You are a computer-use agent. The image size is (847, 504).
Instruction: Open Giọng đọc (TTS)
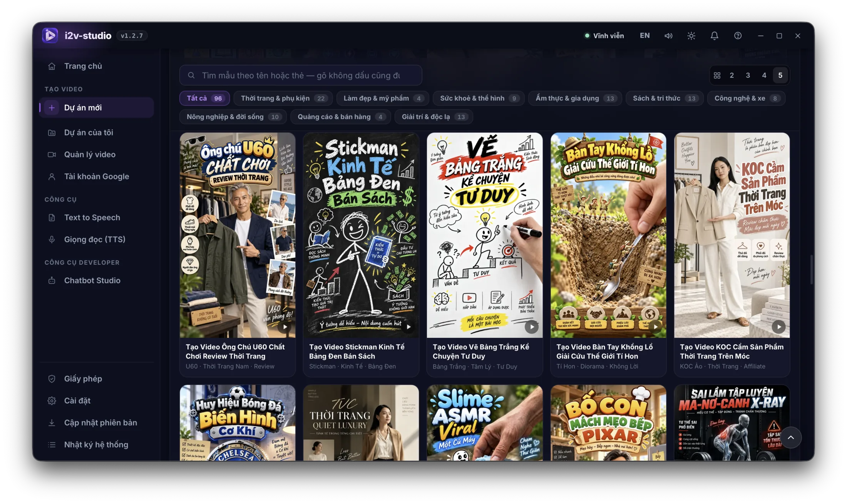[x=96, y=240]
